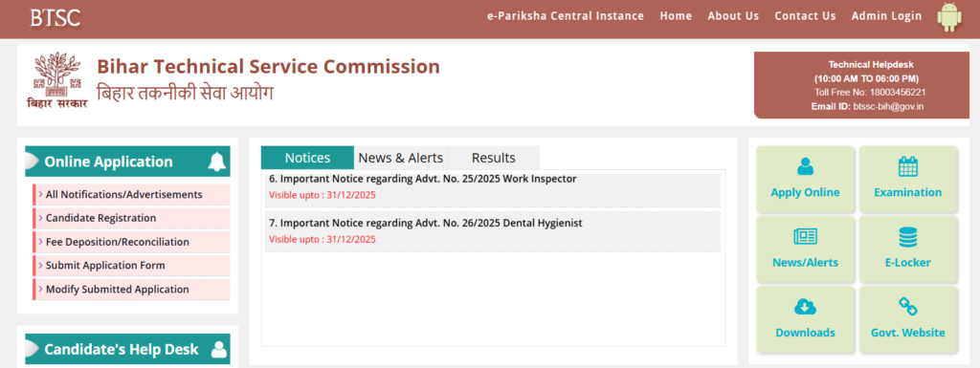Click Visible upto date under Dental Hygienist notice

pos(323,240)
